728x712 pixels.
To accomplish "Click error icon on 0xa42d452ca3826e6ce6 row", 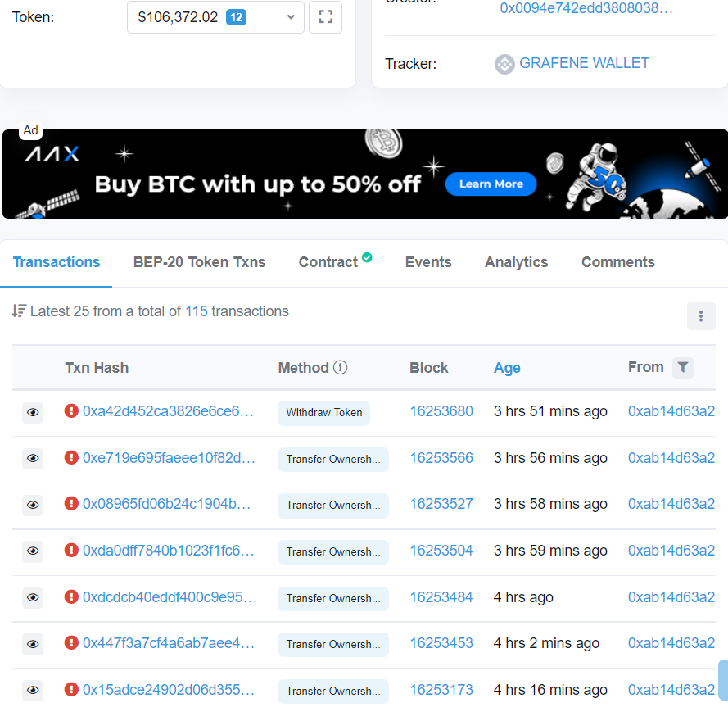I will click(71, 411).
